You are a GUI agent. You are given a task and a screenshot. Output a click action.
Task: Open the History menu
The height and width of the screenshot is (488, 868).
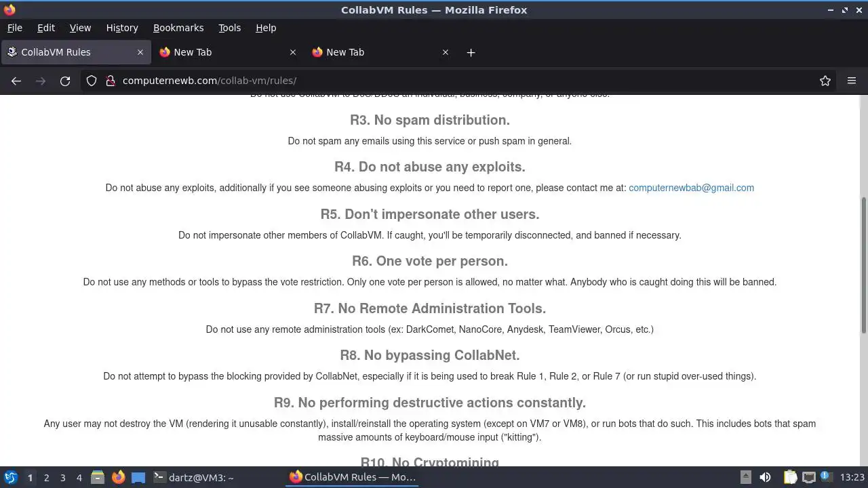coord(122,28)
